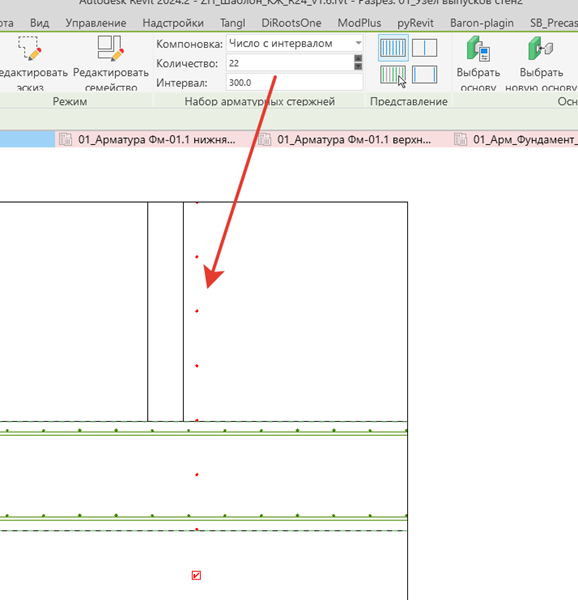Decrease Количество with the down spinner arrow
The height and width of the screenshot is (600, 578).
click(x=358, y=67)
